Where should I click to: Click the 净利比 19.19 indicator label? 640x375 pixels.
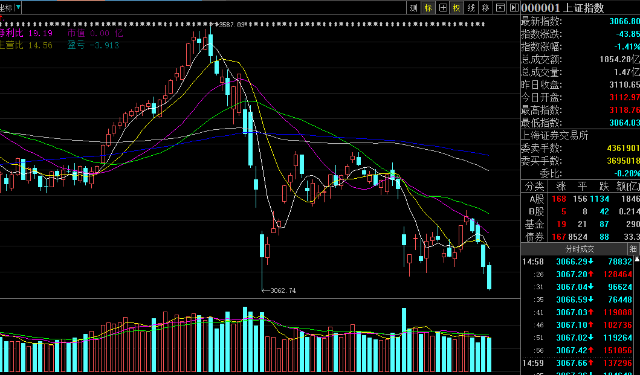(x=27, y=33)
